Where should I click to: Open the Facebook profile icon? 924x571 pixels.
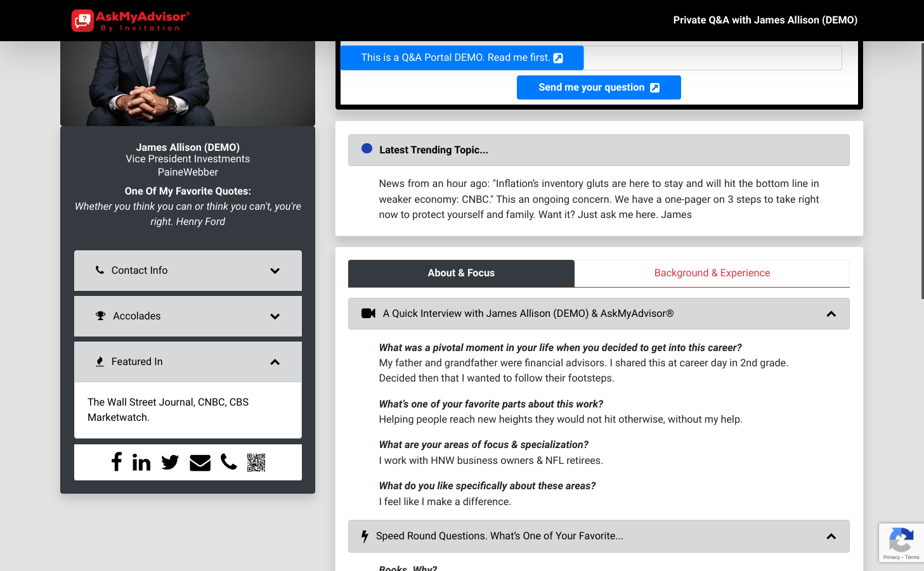tap(116, 462)
